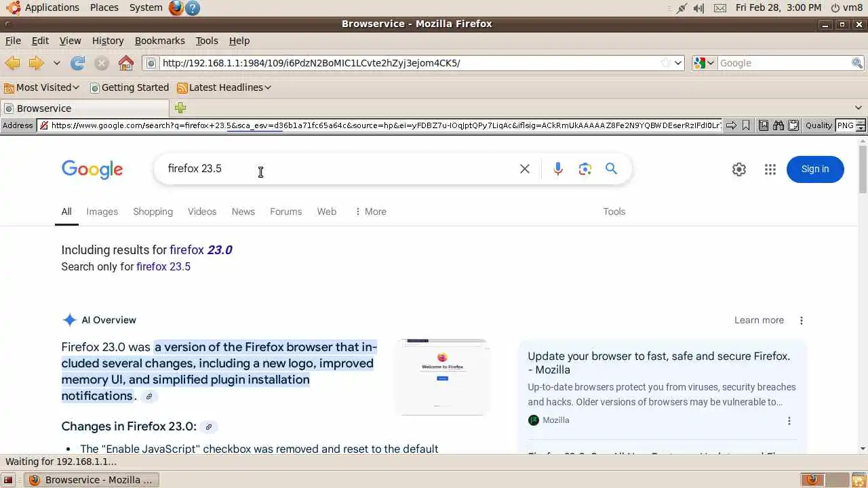The height and width of the screenshot is (488, 868).
Task: Click the Google logo
Action: click(92, 169)
